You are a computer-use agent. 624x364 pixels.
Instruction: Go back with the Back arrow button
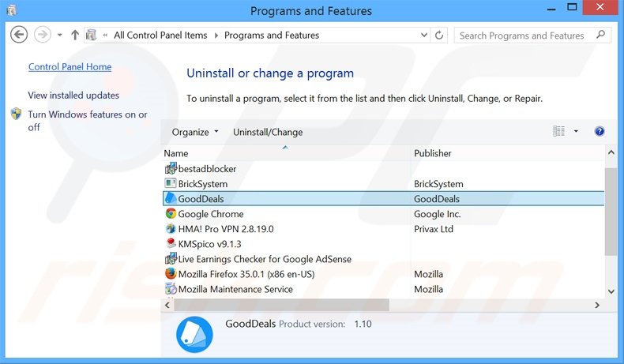click(x=19, y=35)
